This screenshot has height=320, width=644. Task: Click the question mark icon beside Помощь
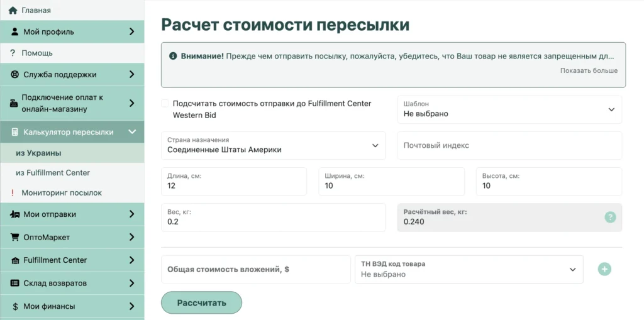pos(13,53)
